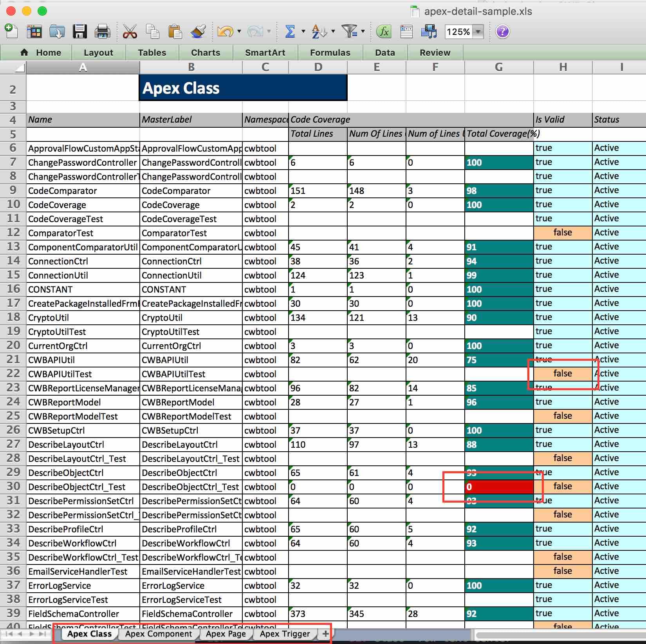
Task: Switch to the Layout ribbon tab
Action: pyautogui.click(x=99, y=52)
